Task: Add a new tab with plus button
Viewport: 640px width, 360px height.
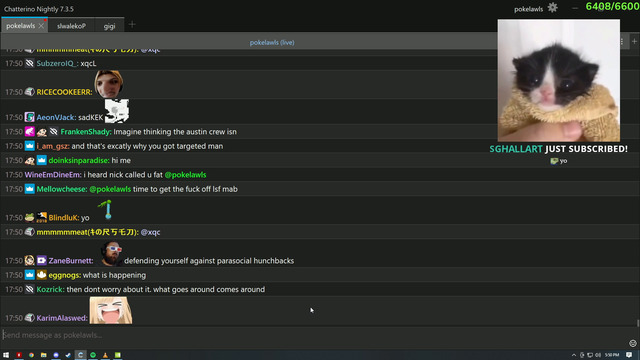Action: [x=132, y=24]
